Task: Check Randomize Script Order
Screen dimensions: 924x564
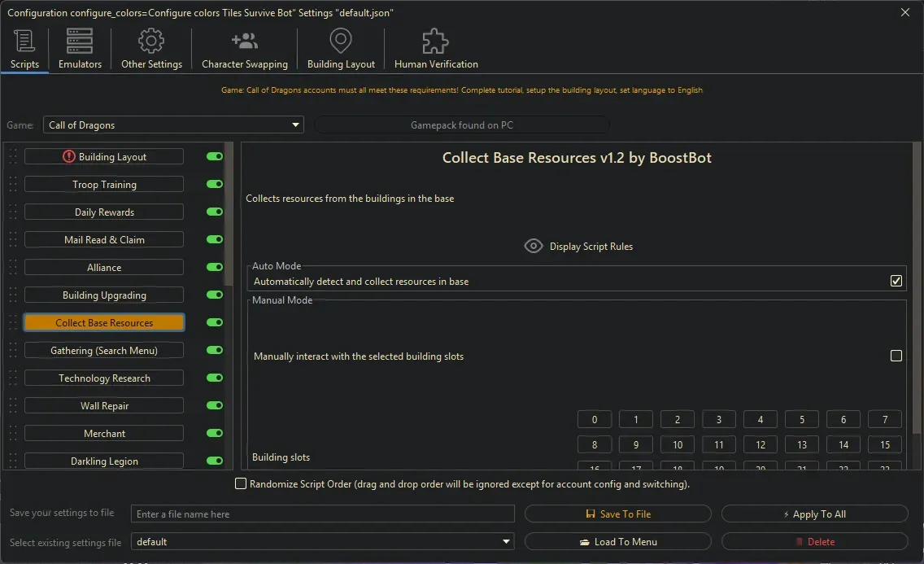Action: [x=241, y=483]
